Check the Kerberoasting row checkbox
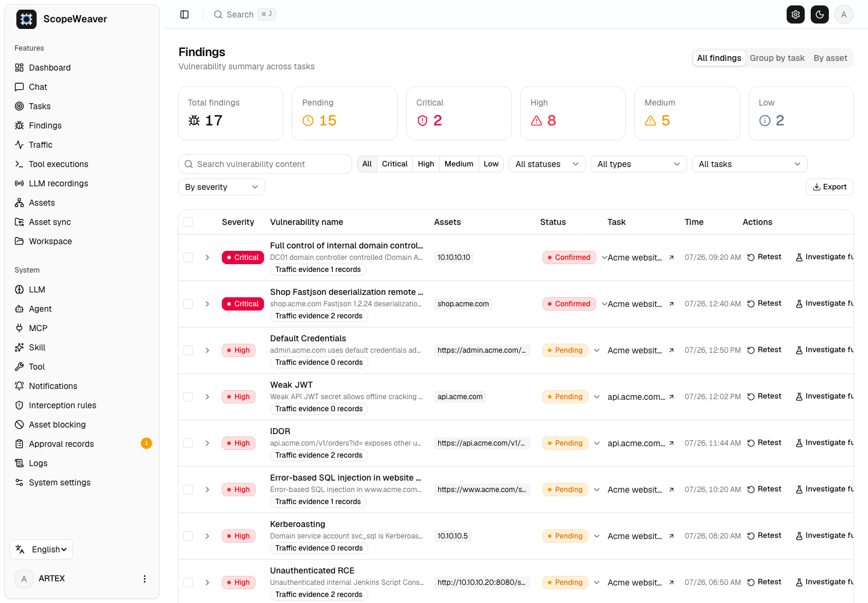Screen dimensions: 868x603 [188, 536]
